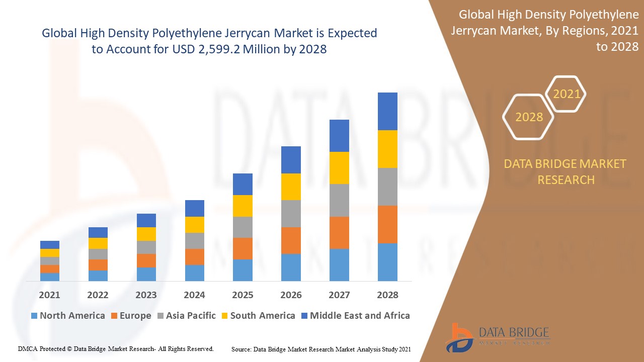This screenshot has width=644, height=362.
Task: Click the 2021 hexagon badge
Action: pyautogui.click(x=568, y=94)
